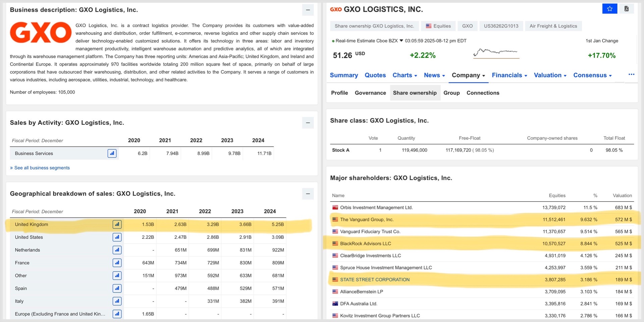Viewport: 644px width, 322px height.
Task: Open chart icon for Europe excluding France row
Action: pyautogui.click(x=117, y=314)
